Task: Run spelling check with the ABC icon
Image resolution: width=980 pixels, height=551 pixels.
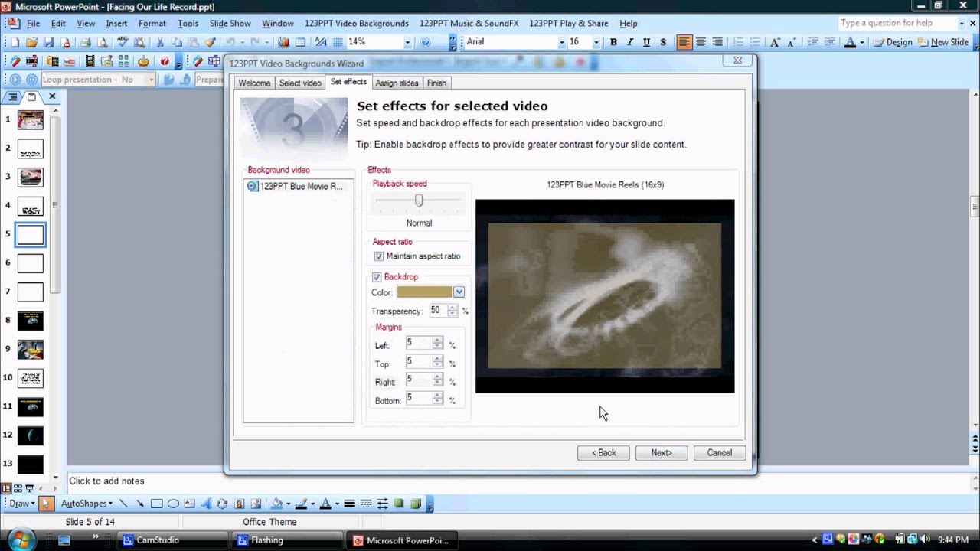Action: 122,43
